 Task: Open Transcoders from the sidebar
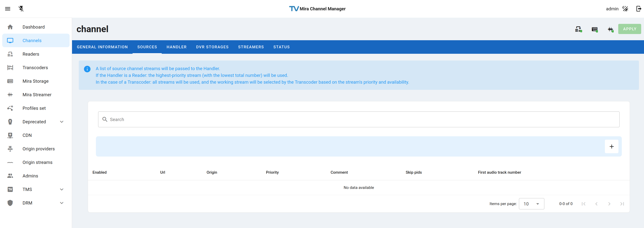coord(35,67)
